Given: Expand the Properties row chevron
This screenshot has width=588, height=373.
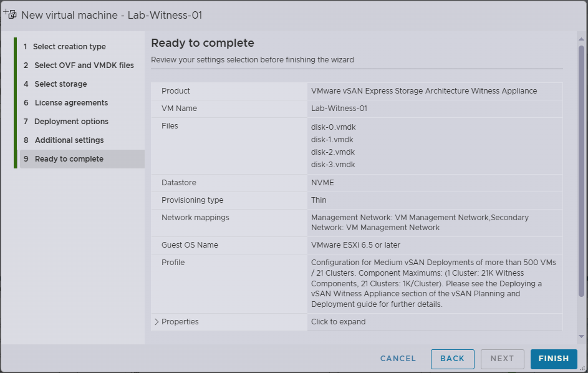Looking at the screenshot, I should tap(157, 322).
